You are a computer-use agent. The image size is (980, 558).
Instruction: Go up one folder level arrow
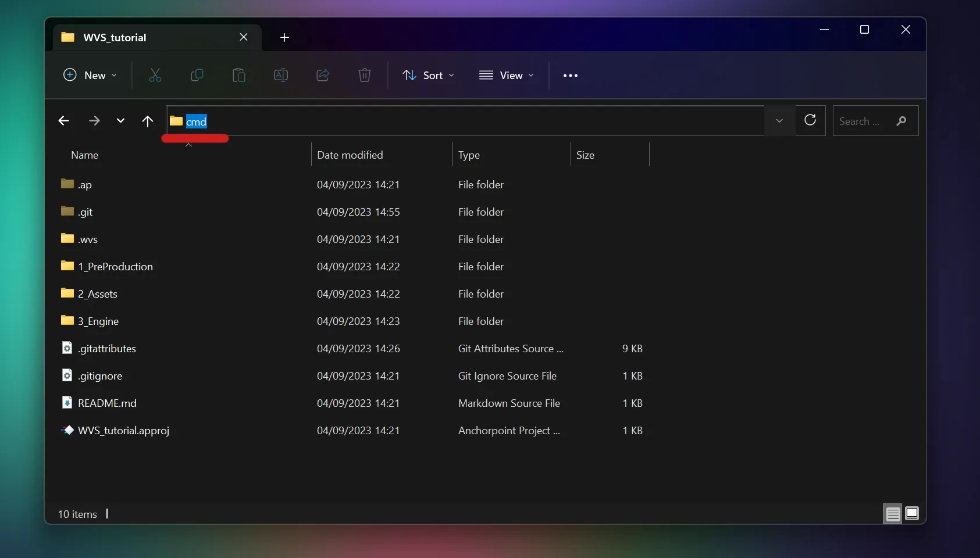(148, 121)
